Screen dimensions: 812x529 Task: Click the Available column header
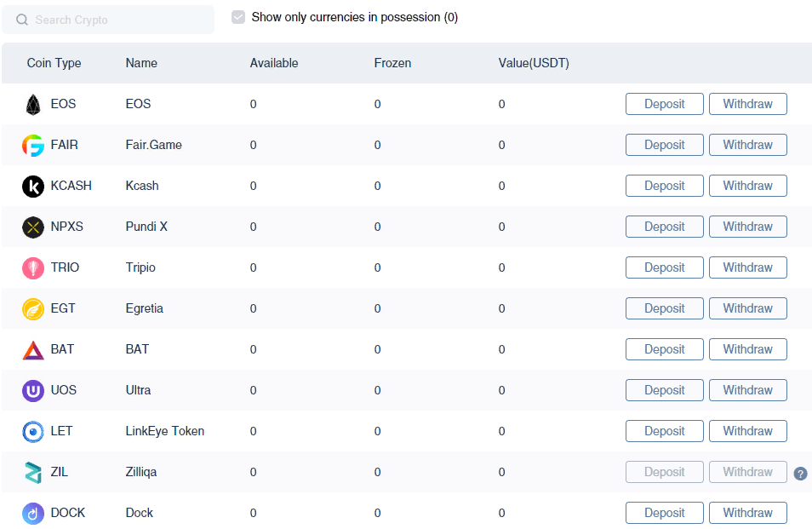[x=274, y=63]
